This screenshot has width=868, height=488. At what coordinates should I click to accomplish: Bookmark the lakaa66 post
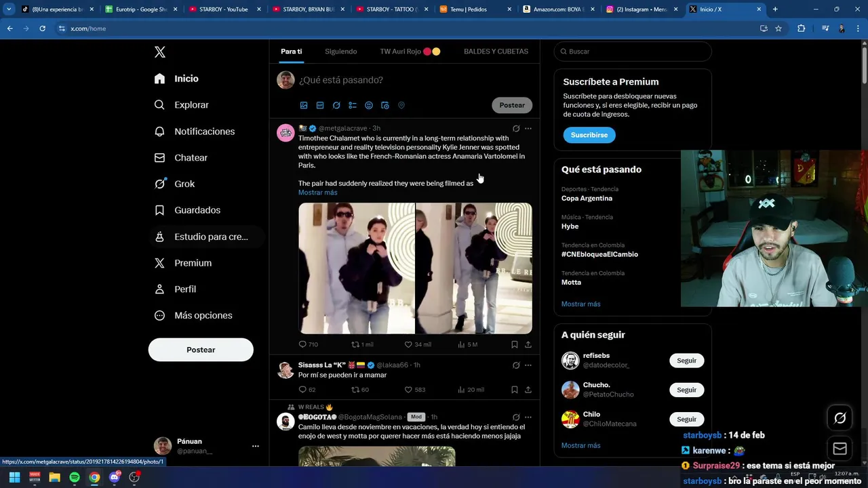[x=515, y=390]
